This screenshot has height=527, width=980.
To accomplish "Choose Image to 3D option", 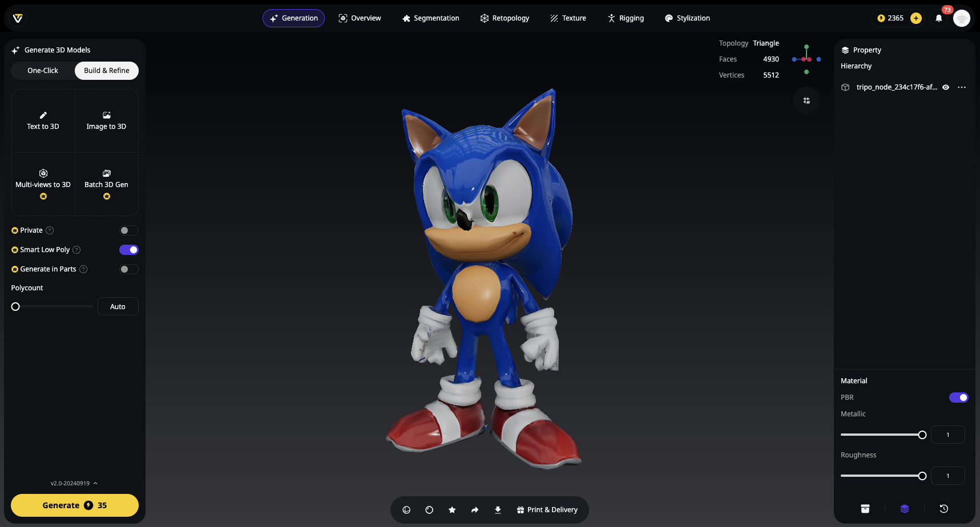I will [106, 121].
